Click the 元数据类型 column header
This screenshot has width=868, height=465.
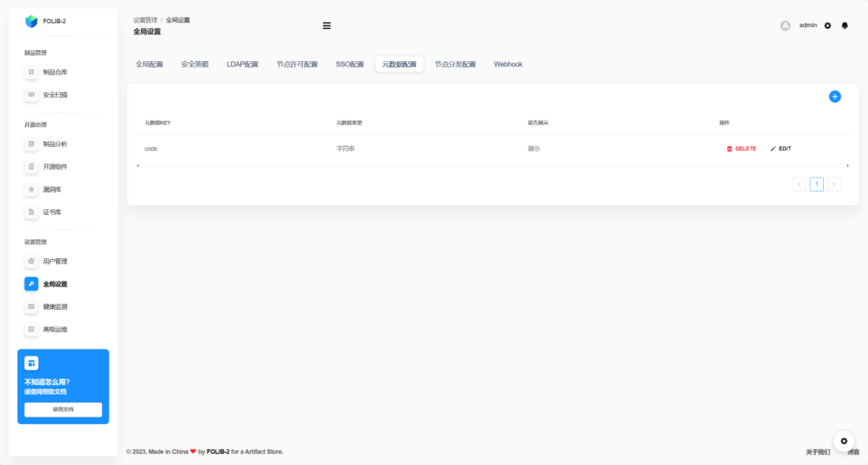[x=349, y=122]
